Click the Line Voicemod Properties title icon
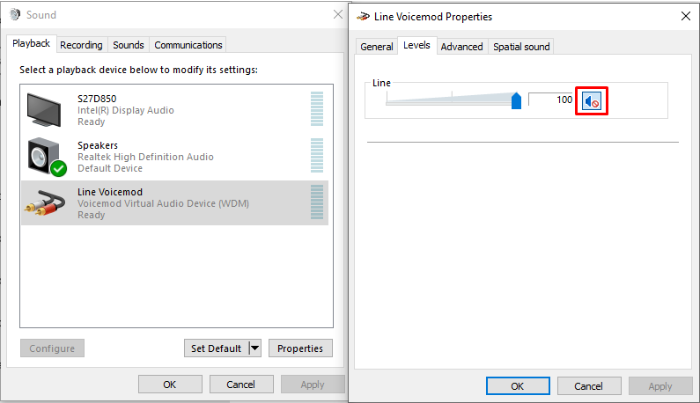This screenshot has height=403, width=700. pos(363,17)
